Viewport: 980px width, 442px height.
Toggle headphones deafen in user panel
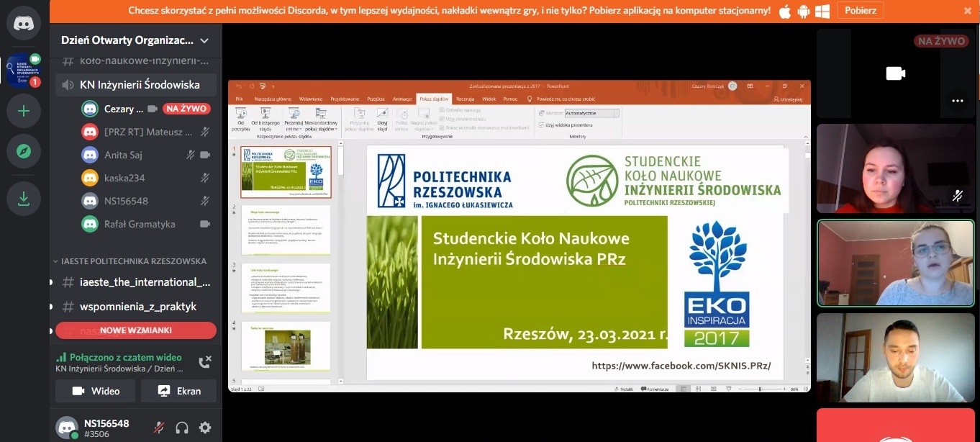pyautogui.click(x=182, y=428)
